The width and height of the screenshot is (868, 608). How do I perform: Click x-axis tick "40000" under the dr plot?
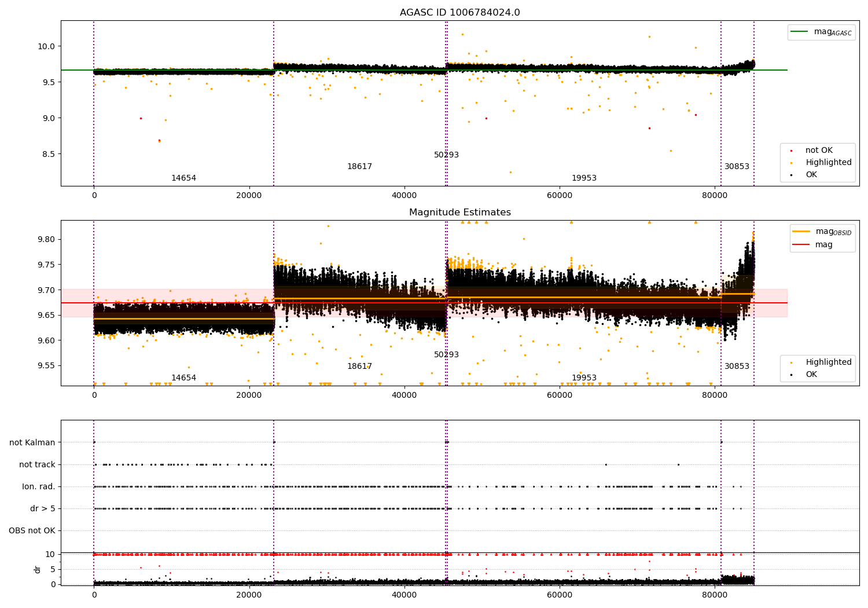404,595
